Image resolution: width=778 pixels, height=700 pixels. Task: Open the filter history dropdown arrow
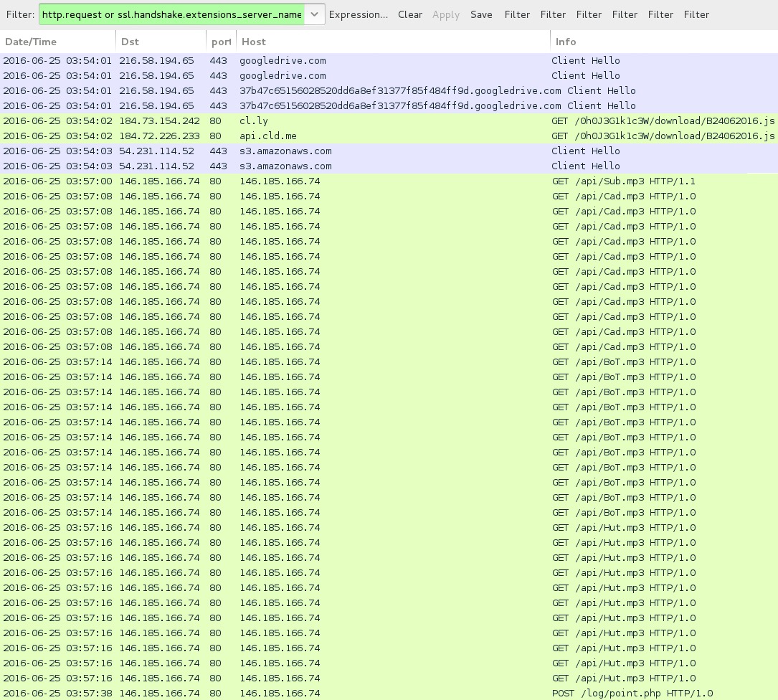(315, 14)
